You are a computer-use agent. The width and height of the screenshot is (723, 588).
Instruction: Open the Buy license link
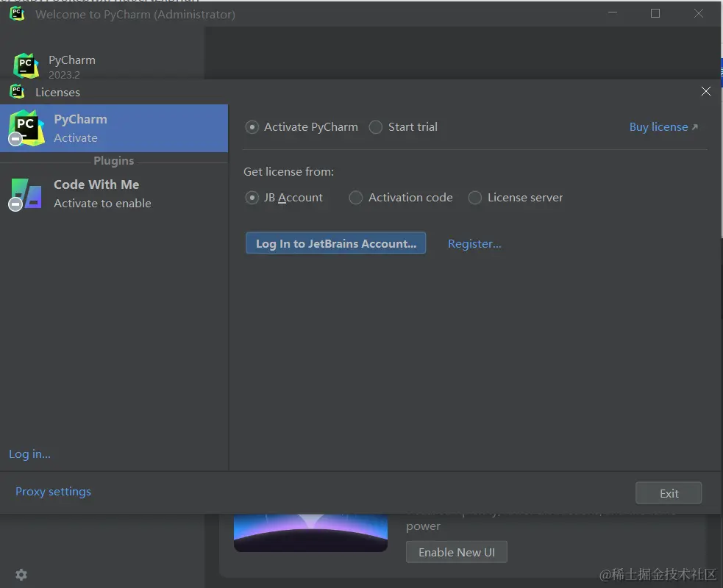pyautogui.click(x=663, y=126)
